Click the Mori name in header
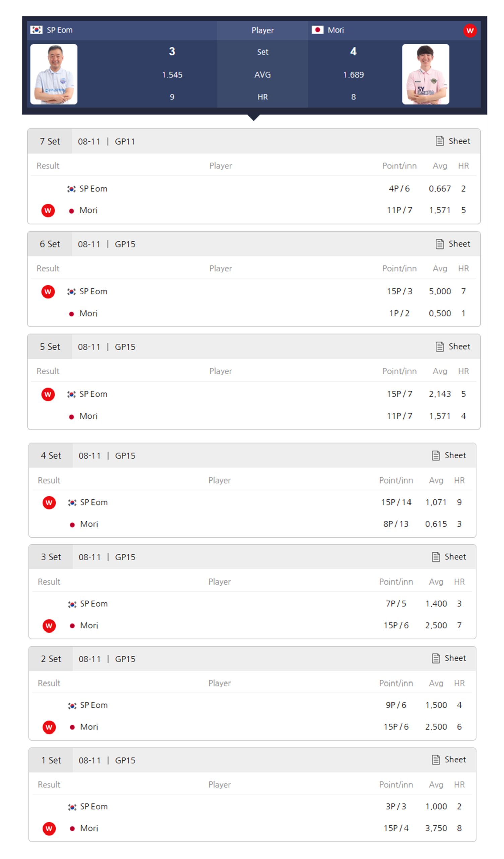 pyautogui.click(x=336, y=30)
